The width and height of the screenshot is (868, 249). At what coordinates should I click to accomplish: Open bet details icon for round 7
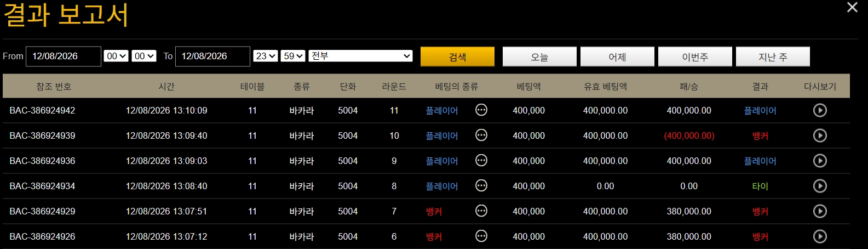click(x=481, y=211)
